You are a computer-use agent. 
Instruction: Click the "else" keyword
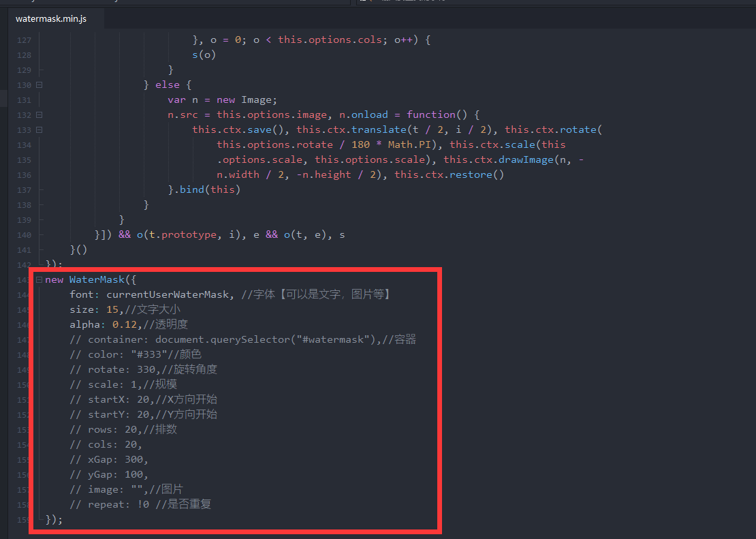(x=168, y=84)
